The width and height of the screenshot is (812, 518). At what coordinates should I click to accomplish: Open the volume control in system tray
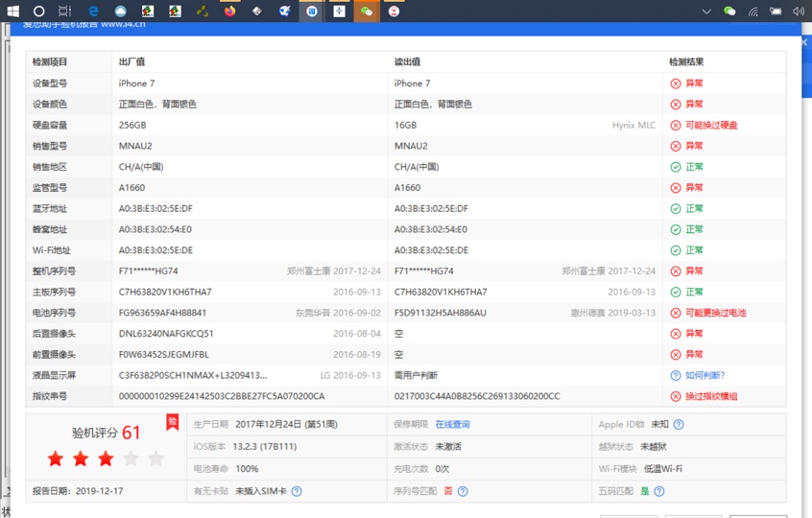point(799,12)
